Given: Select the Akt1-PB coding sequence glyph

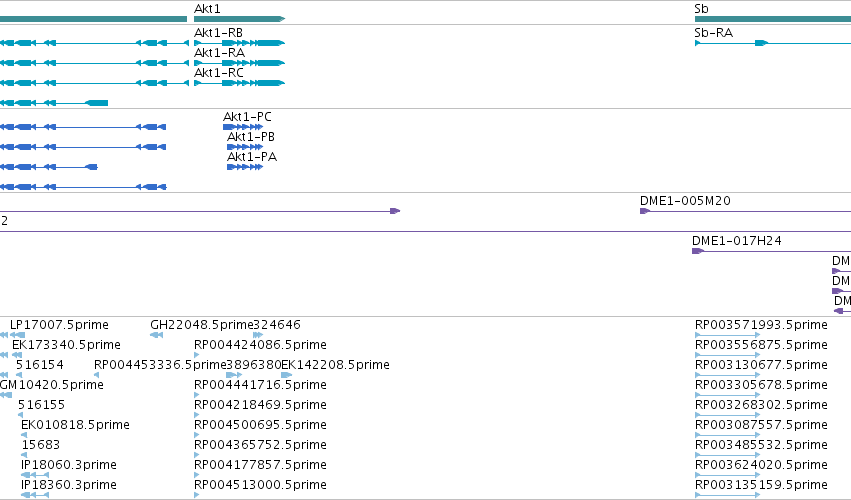Looking at the screenshot, I should [245, 147].
